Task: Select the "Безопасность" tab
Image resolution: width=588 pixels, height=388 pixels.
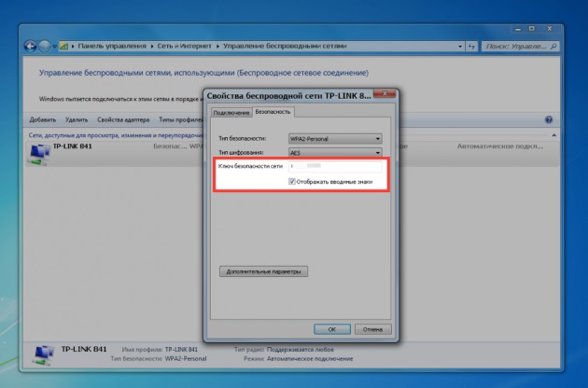Action: click(273, 112)
